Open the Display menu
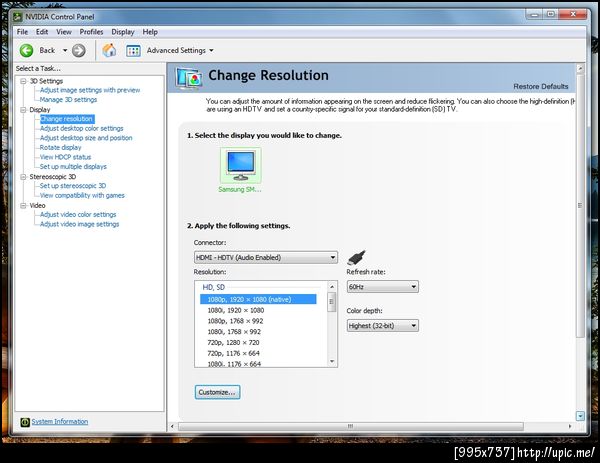Screen dimensions: 600x463 click(122, 32)
